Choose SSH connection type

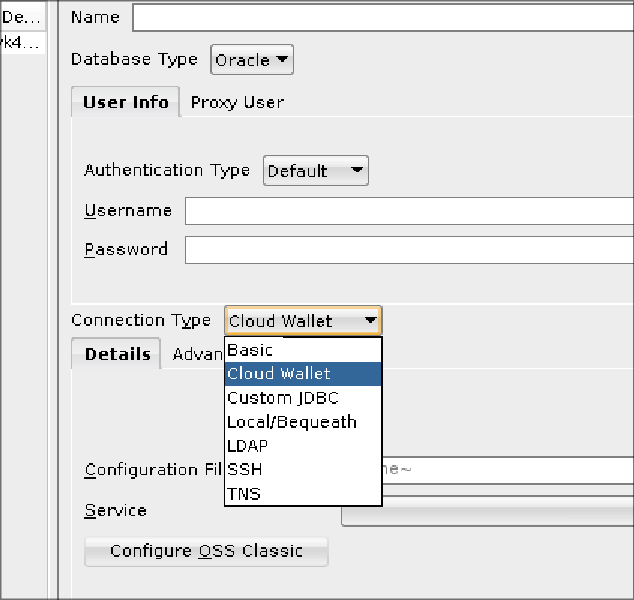302,469
